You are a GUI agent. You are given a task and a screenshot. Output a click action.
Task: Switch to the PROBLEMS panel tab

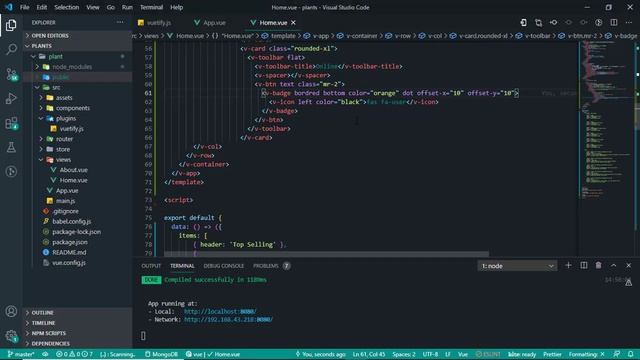(271, 266)
